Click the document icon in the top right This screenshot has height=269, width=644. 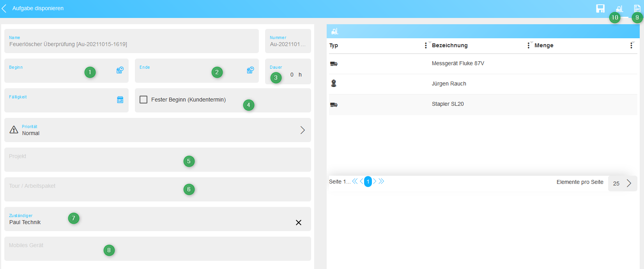tap(637, 8)
